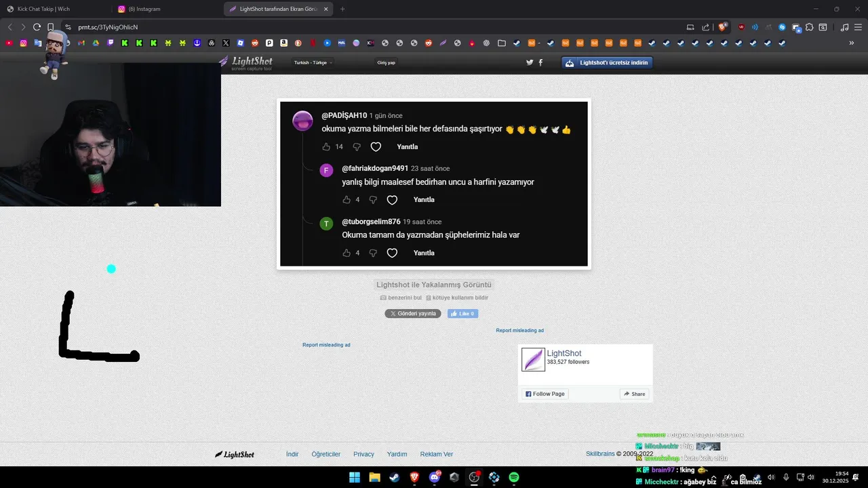Open the music note playlist icon
This screenshot has height=488, width=868.
pos(844,27)
